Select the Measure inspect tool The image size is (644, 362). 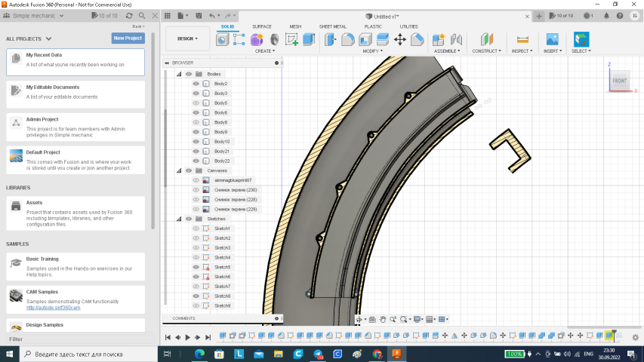click(x=522, y=39)
